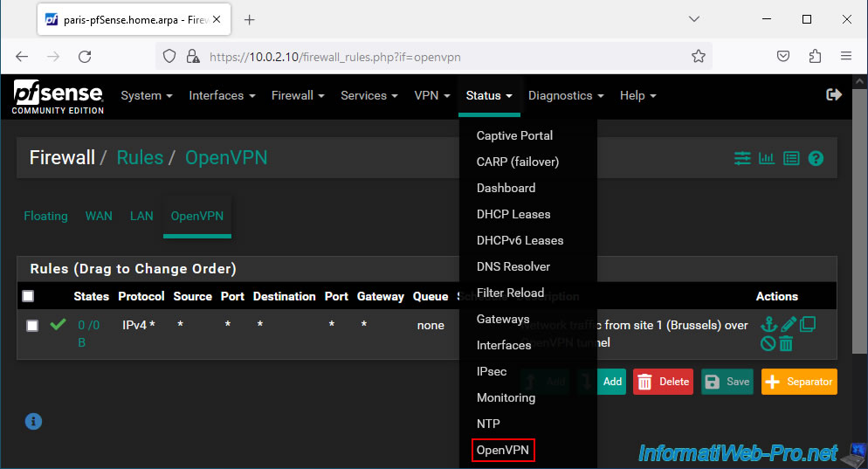Viewport: 868px width, 469px height.
Task: Switch to the WAN rules tab
Action: click(99, 216)
